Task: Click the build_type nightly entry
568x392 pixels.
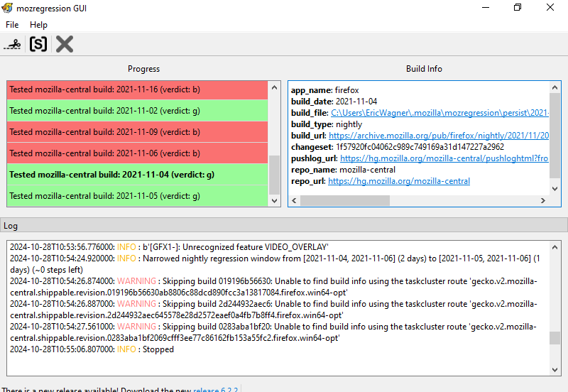Action: (327, 124)
